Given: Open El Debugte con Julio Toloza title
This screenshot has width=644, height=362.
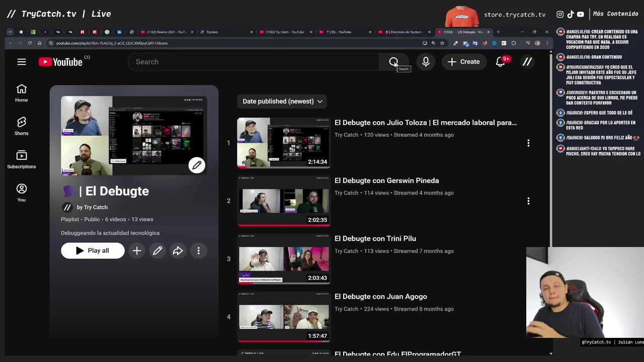Looking at the screenshot, I should pos(426,122).
